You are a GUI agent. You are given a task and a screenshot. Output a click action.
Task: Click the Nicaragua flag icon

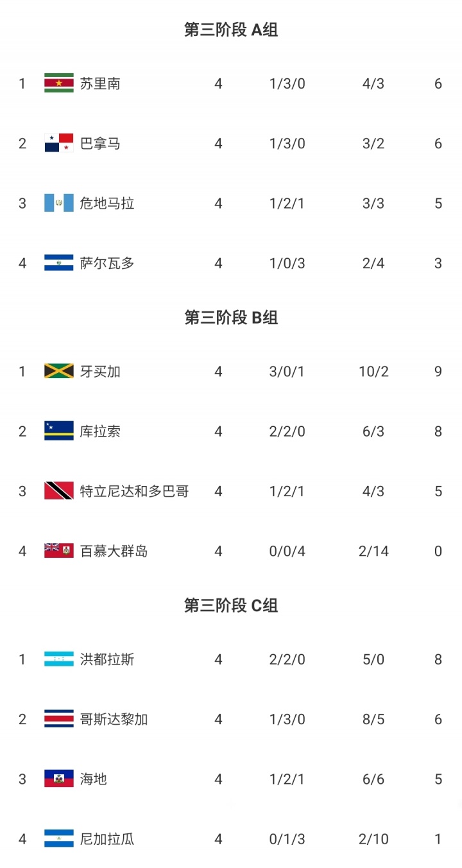(x=59, y=838)
